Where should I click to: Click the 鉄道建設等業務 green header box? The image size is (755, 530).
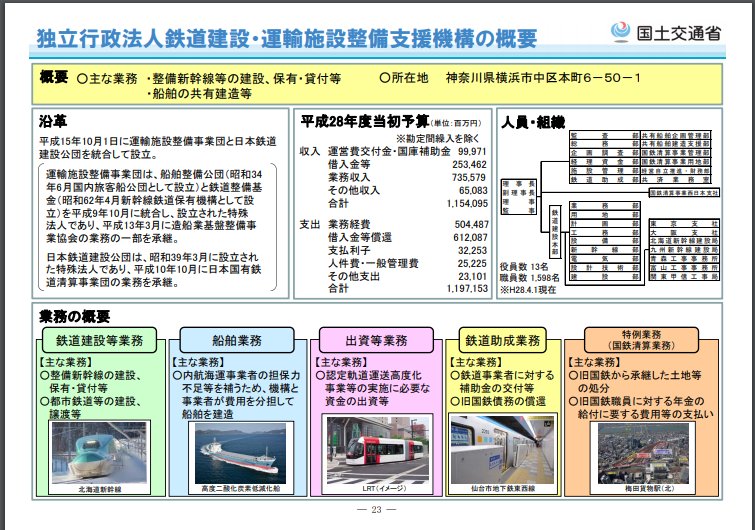100,340
